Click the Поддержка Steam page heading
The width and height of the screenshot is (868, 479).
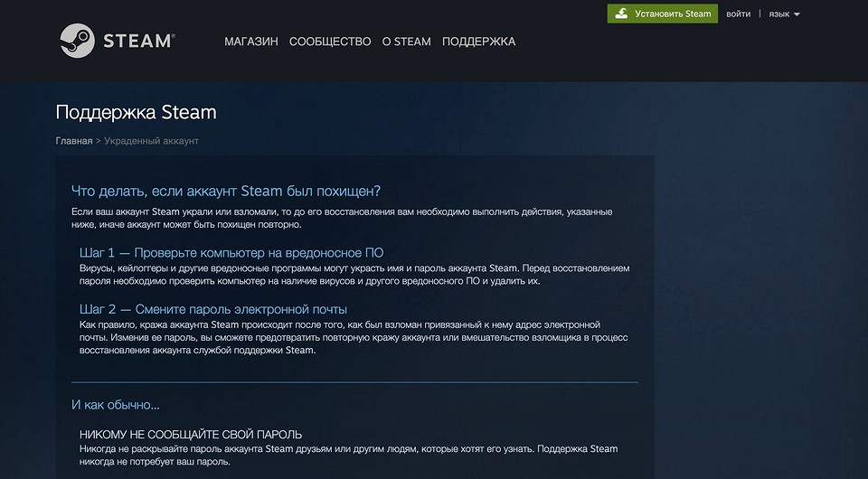136,112
